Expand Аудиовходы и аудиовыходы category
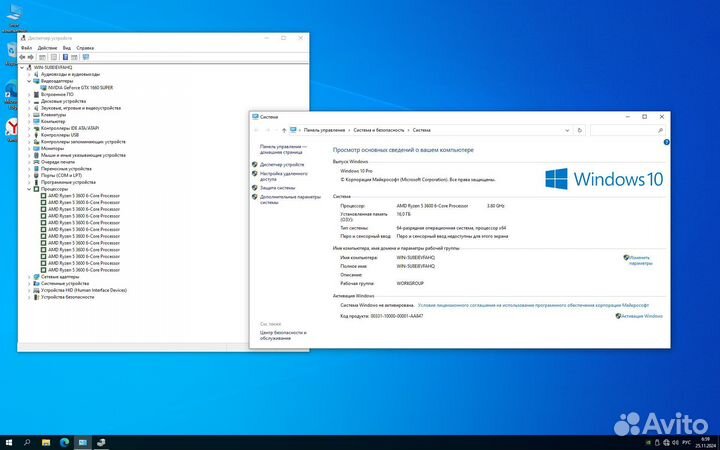 click(29, 74)
